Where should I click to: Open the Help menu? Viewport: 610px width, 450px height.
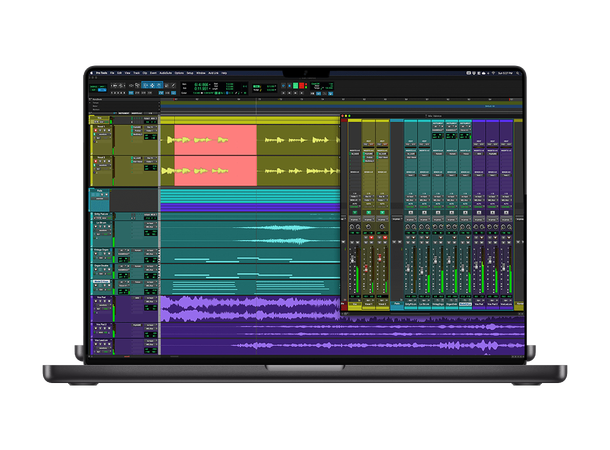(224, 73)
